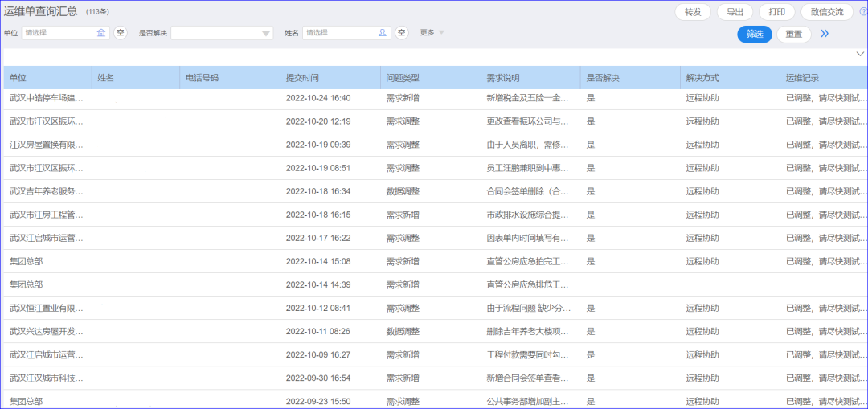The height and width of the screenshot is (409, 868).
Task: Click the 导出 button
Action: 735,12
